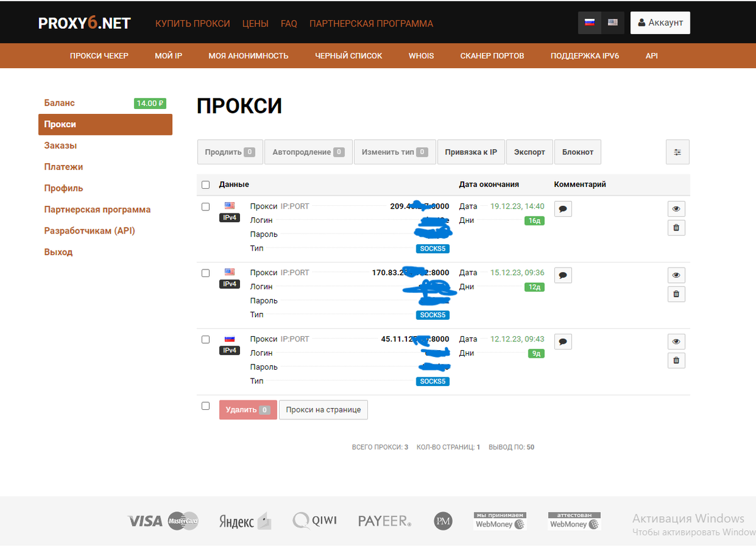The width and height of the screenshot is (756, 556).
Task: Click Выход to log out
Action: tap(58, 252)
